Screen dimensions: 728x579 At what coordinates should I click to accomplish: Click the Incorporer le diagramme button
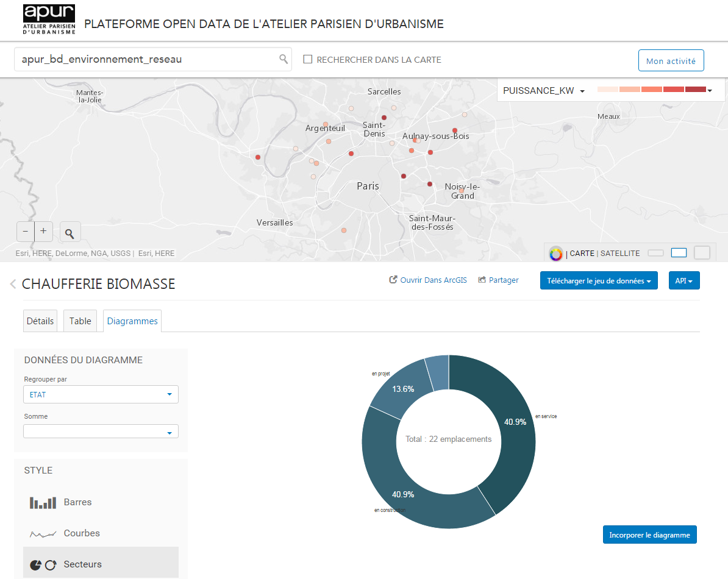649,535
